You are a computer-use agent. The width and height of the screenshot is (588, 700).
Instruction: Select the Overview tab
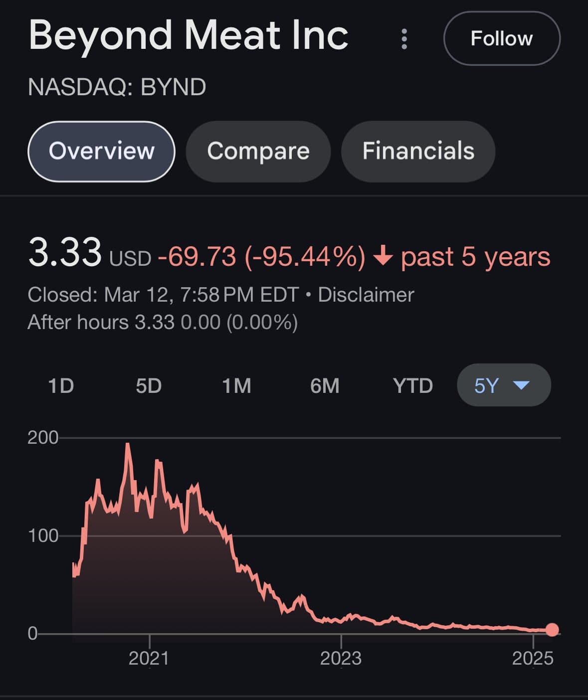click(102, 151)
